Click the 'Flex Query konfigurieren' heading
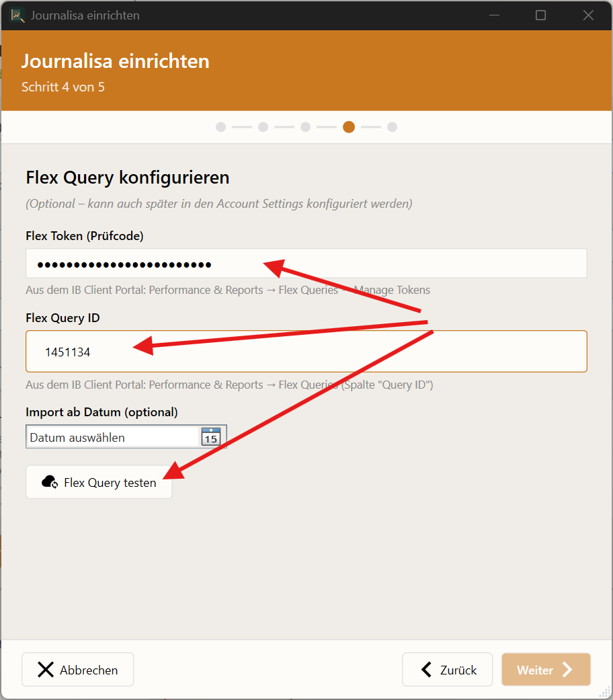 [x=128, y=178]
